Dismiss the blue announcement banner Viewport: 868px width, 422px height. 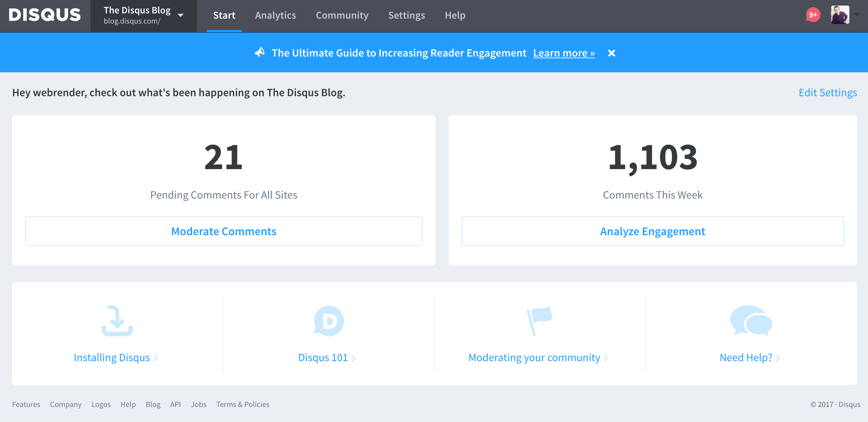[612, 53]
